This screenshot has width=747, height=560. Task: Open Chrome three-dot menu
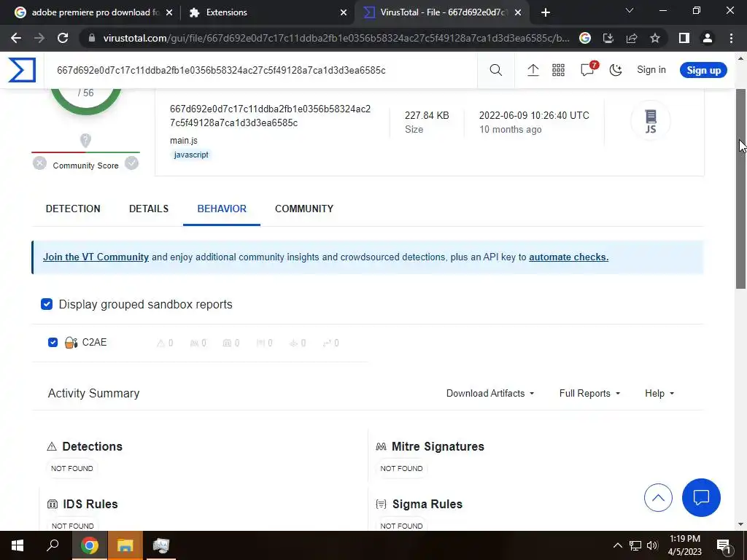(731, 38)
